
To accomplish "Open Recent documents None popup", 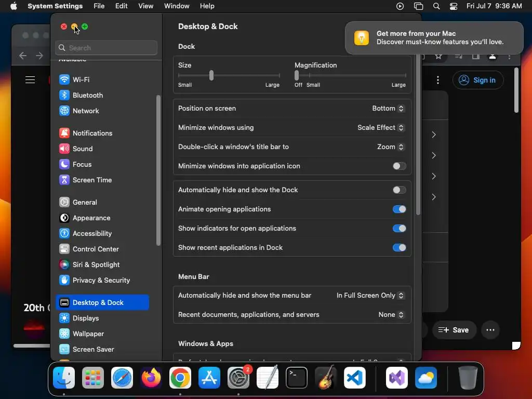I will pyautogui.click(x=391, y=314).
